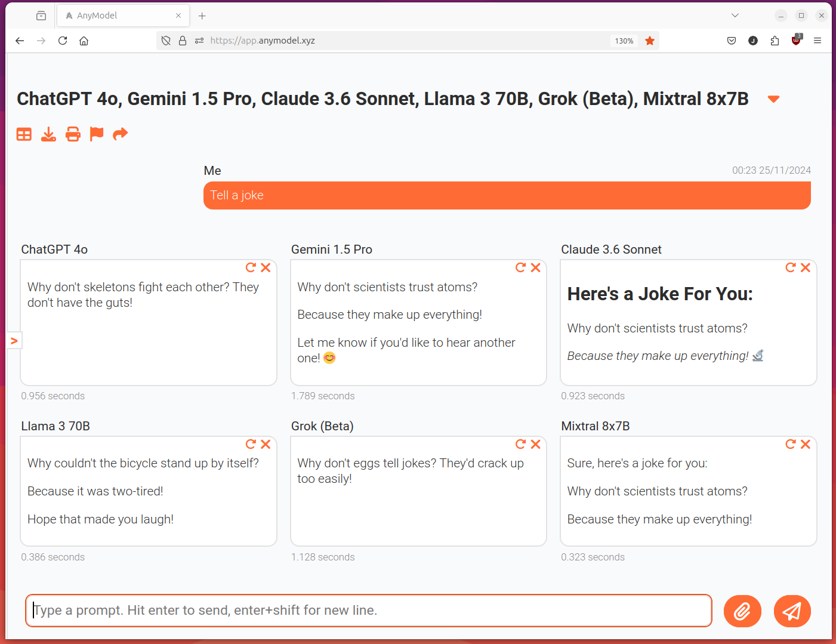Expand the left sidebar with arrow
This screenshot has height=644, width=836.
14,341
